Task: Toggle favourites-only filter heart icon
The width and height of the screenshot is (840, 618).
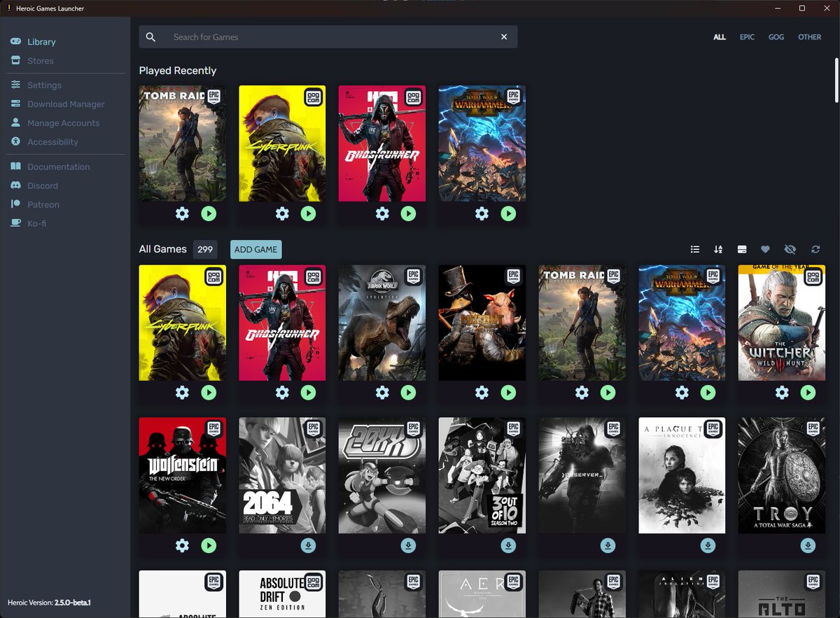Action: coord(765,249)
